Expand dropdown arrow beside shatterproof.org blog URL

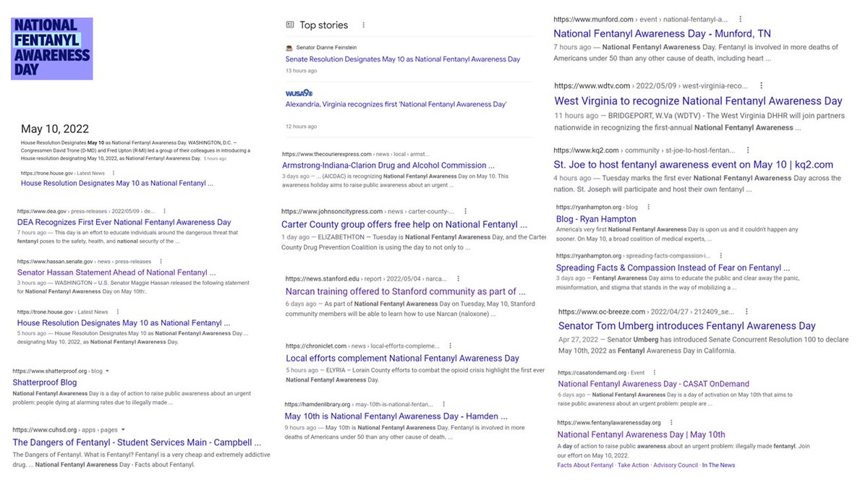107,371
